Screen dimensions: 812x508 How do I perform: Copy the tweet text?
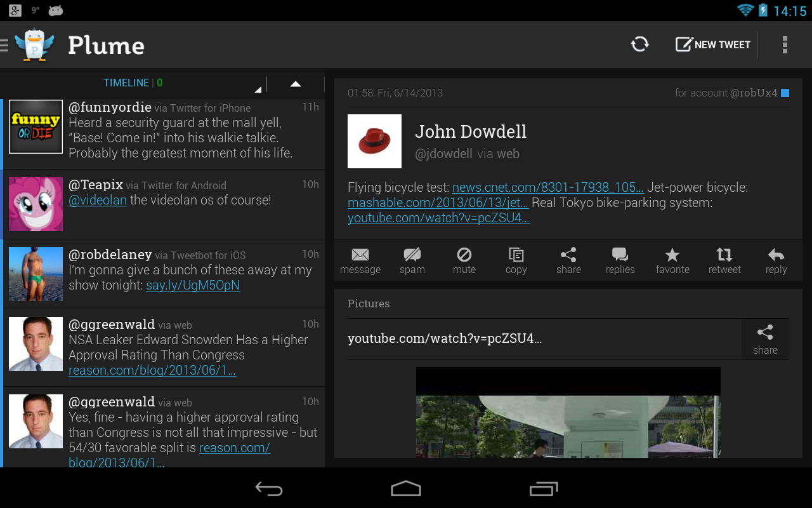(x=516, y=260)
